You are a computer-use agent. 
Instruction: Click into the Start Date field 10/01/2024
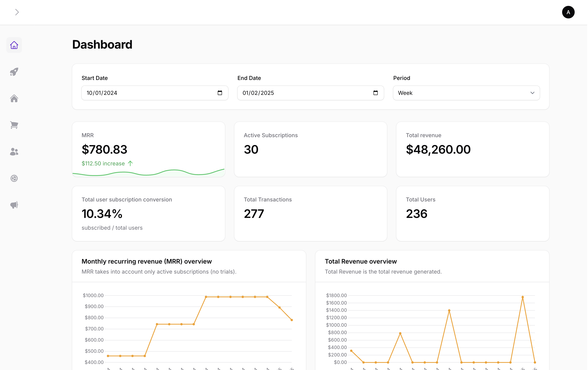pyautogui.click(x=147, y=93)
